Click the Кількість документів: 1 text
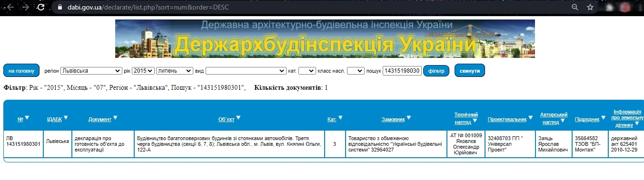Image resolution: width=644 pixels, height=180 pixels. 291,87
